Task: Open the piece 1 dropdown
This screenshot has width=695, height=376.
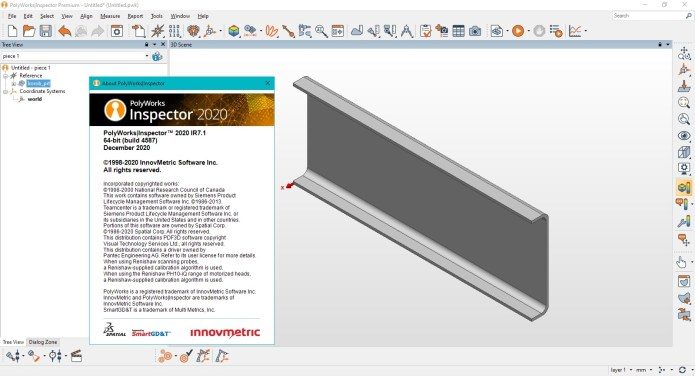Action: click(147, 56)
